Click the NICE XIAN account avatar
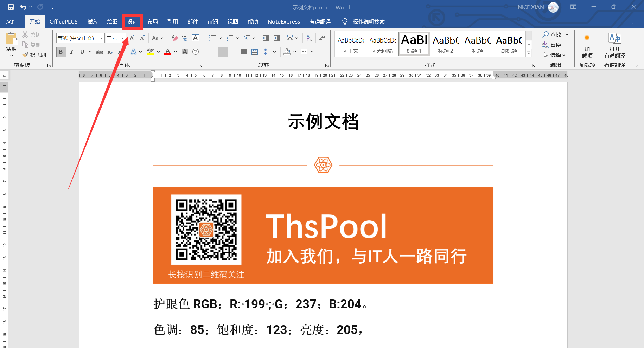The height and width of the screenshot is (348, 644). pos(553,7)
